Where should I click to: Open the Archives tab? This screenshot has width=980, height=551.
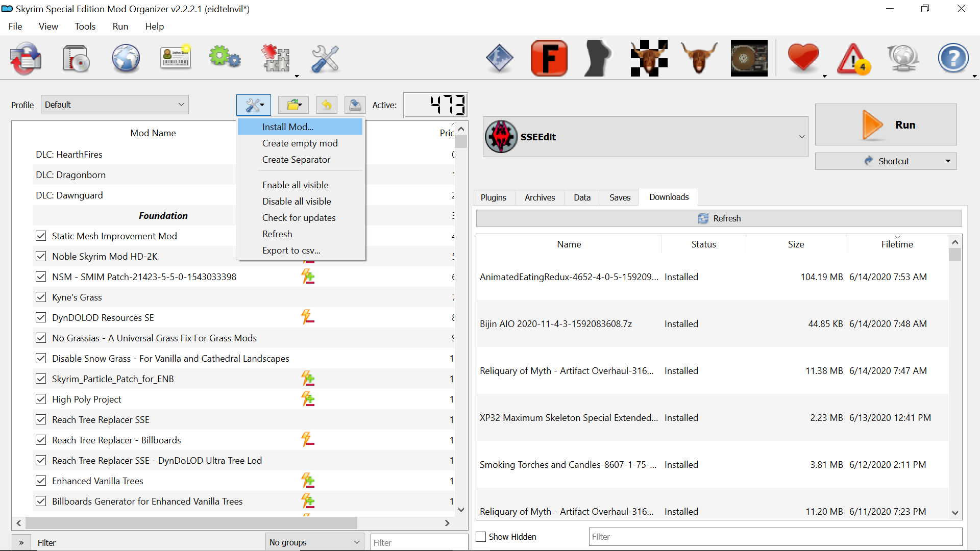point(540,197)
